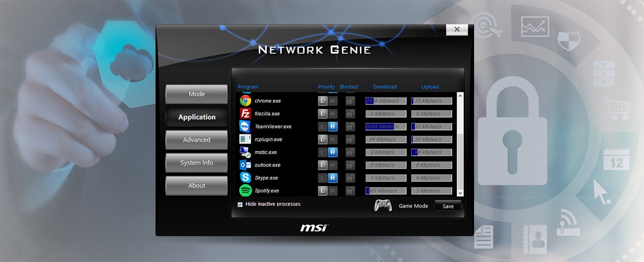Click the mstsc.exe upload rate bar
This screenshot has height=262, width=644.
[x=431, y=152]
